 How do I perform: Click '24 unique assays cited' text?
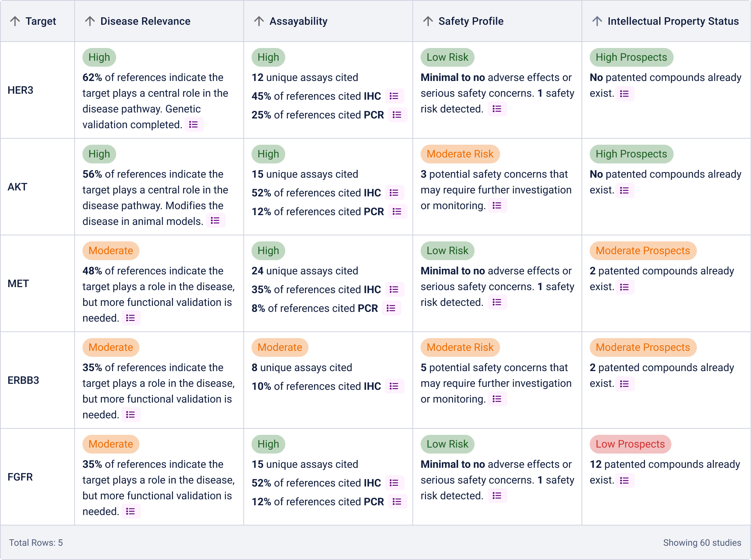[x=305, y=271]
